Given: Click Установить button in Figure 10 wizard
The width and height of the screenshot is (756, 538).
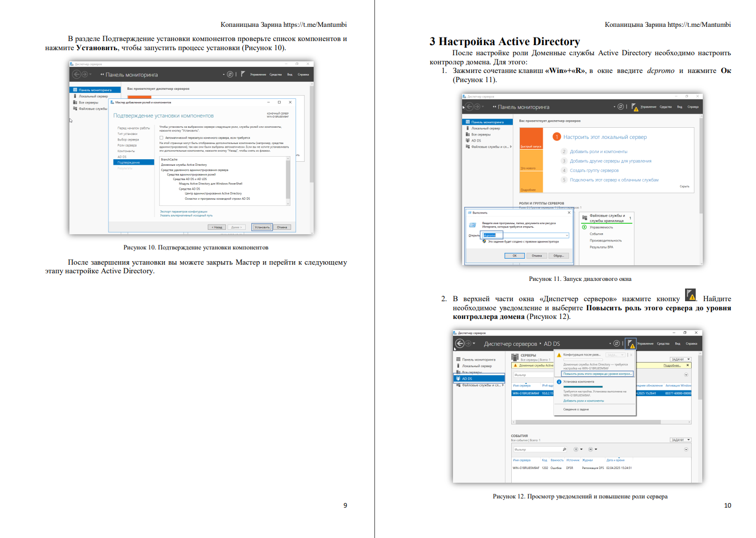Looking at the screenshot, I should (262, 227).
